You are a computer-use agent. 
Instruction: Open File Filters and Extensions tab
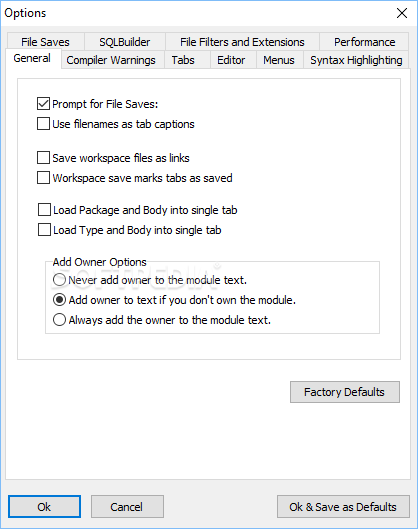tap(242, 42)
